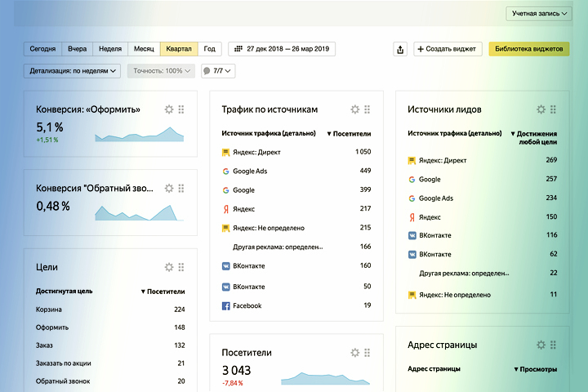Click the Создать виджет button
Image resolution: width=588 pixels, height=392 pixels.
(x=448, y=49)
